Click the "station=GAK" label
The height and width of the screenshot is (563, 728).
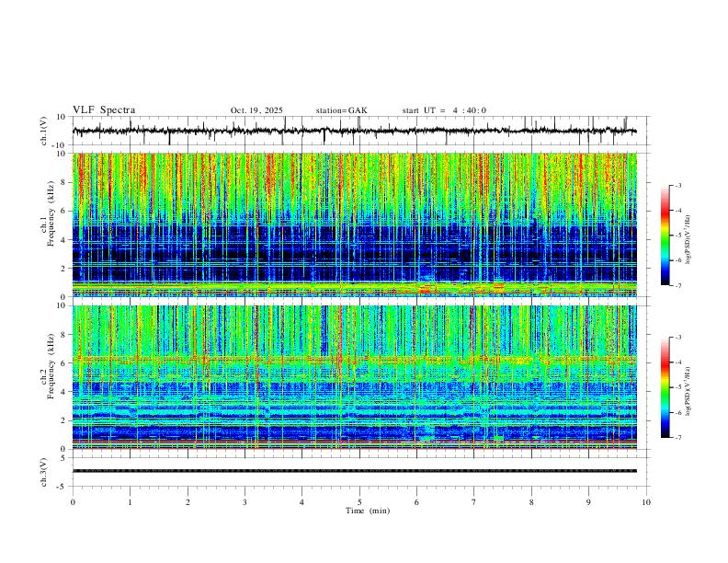341,110
